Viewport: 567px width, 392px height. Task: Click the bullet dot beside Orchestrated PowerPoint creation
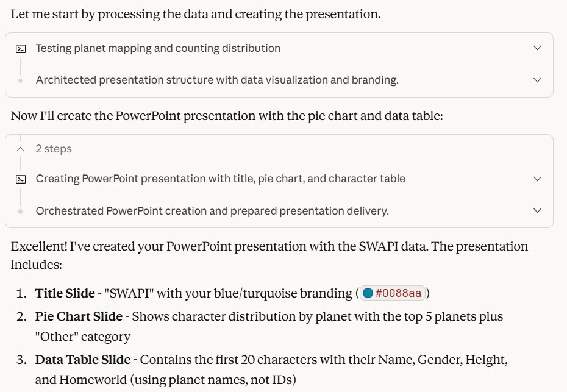20,211
